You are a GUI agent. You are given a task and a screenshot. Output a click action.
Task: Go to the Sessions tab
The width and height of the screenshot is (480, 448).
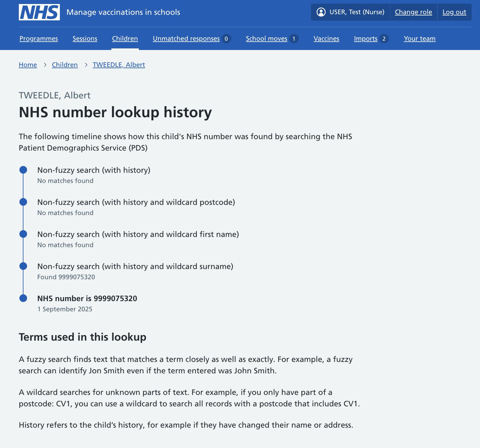point(85,39)
